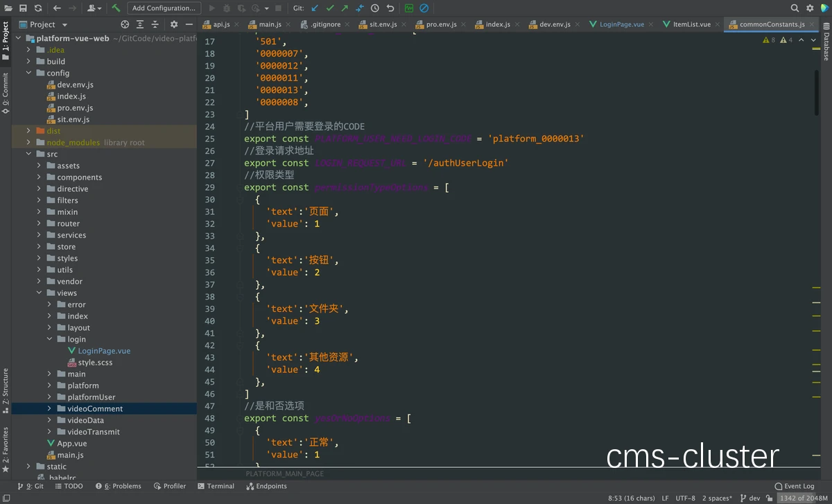Open Git history clock icon
This screenshot has height=504, width=832.
coord(375,8)
